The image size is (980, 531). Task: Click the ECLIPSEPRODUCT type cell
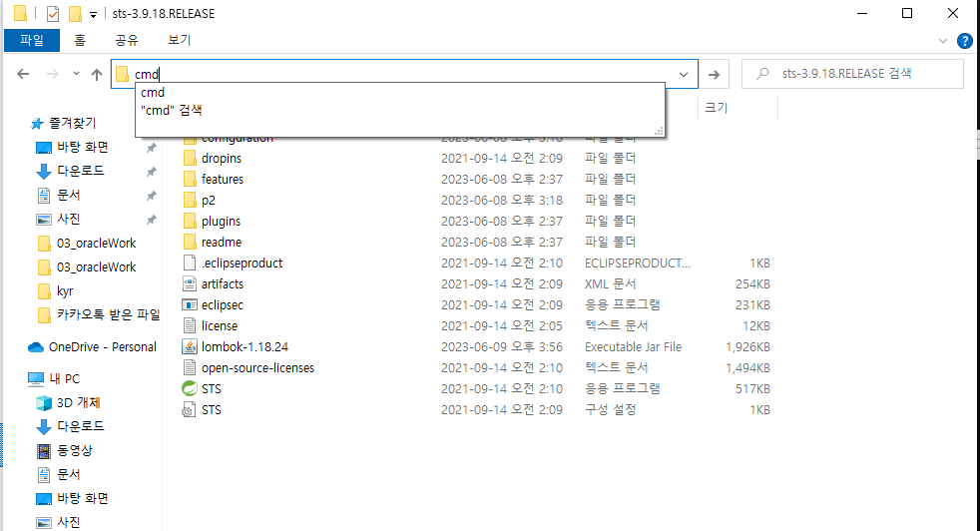coord(638,264)
